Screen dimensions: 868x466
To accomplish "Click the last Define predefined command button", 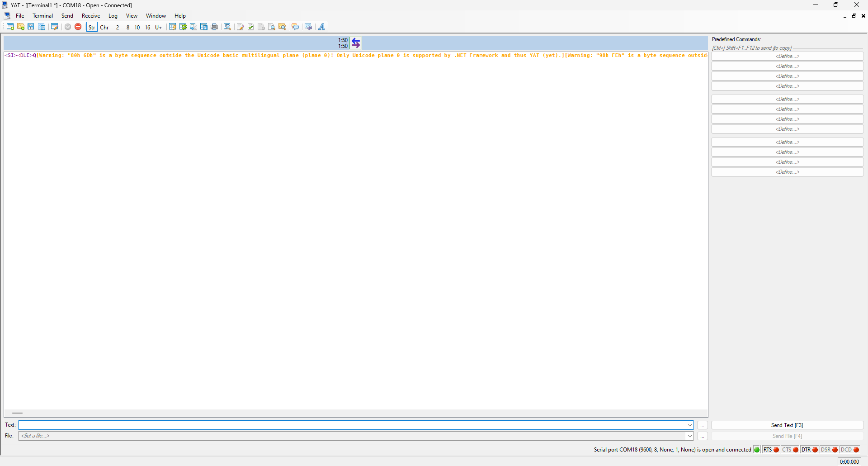I will click(787, 172).
